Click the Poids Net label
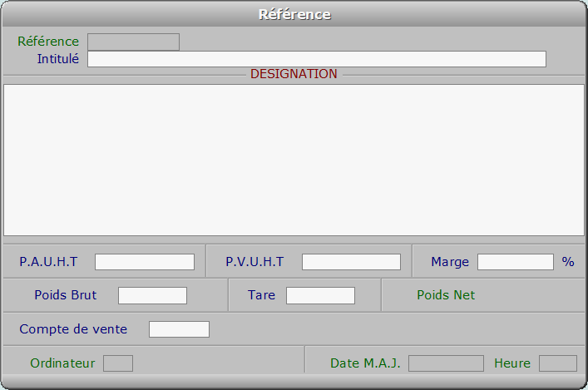 [x=446, y=295]
